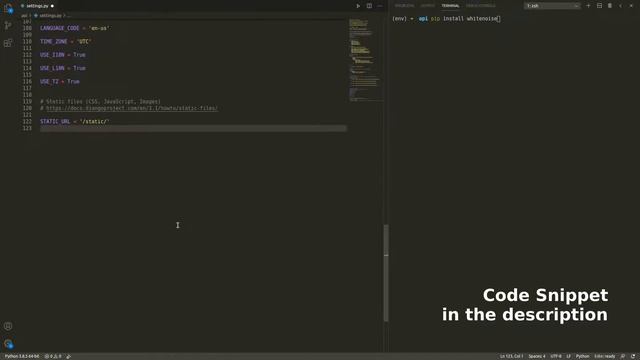Screen dimensions: 640x360
Task: Place the cursor on empty line 123
Action: click(x=193, y=128)
